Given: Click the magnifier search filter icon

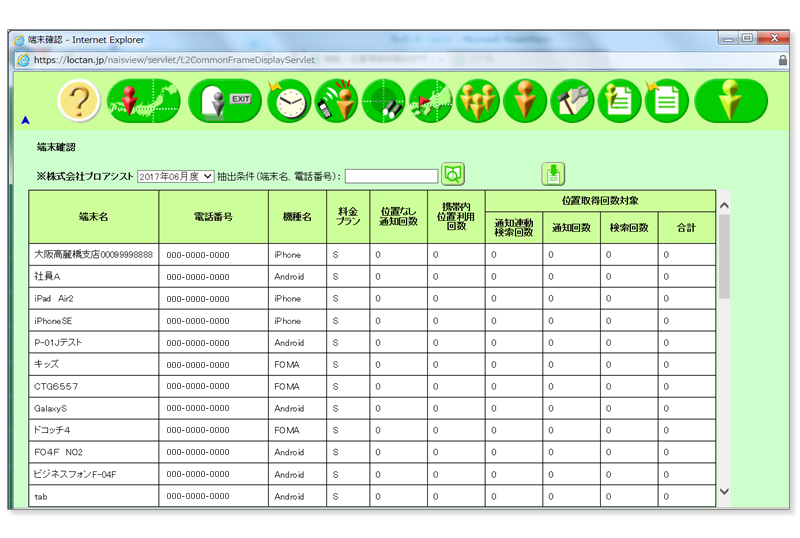Looking at the screenshot, I should (453, 175).
